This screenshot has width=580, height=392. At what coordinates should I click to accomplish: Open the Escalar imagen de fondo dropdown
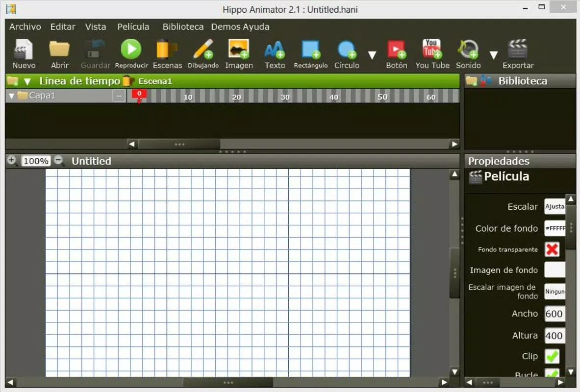[555, 292]
